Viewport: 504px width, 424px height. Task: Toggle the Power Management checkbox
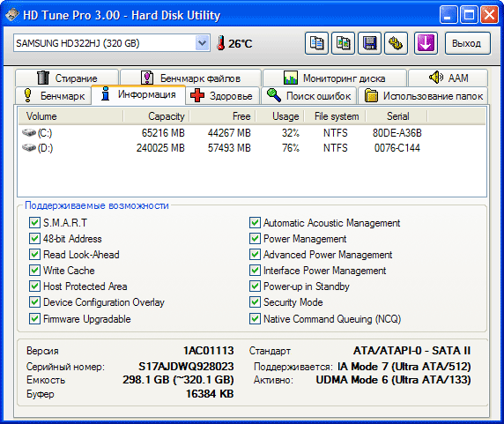(x=255, y=239)
